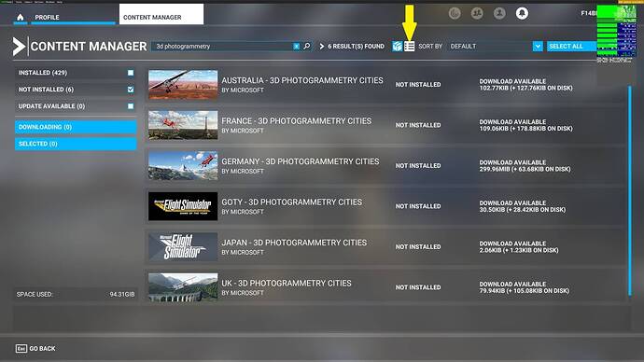Viewport: 644px width, 362px height.
Task: Click the Esc key icon
Action: (21, 348)
